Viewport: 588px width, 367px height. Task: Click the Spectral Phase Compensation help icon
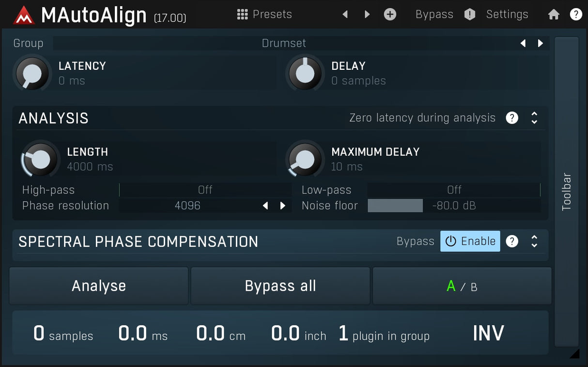(x=512, y=241)
